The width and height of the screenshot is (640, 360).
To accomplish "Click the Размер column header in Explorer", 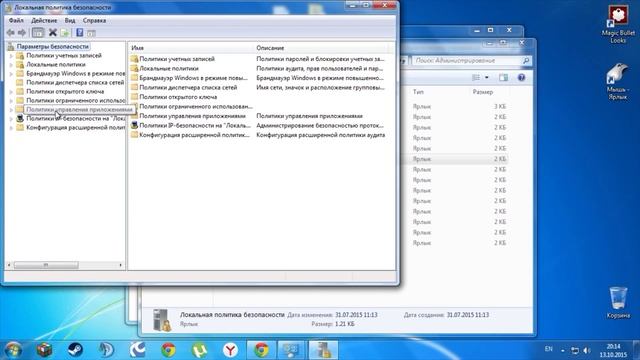I will (x=483, y=92).
